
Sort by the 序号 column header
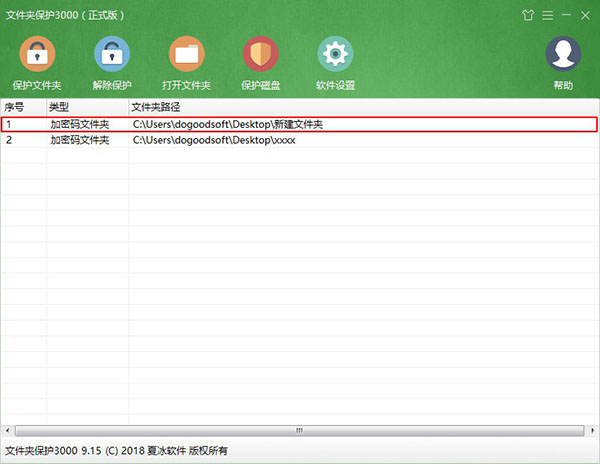[x=23, y=106]
